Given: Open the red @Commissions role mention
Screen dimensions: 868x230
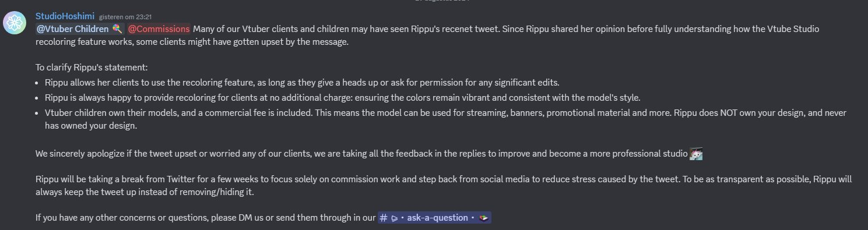Looking at the screenshot, I should tap(159, 29).
